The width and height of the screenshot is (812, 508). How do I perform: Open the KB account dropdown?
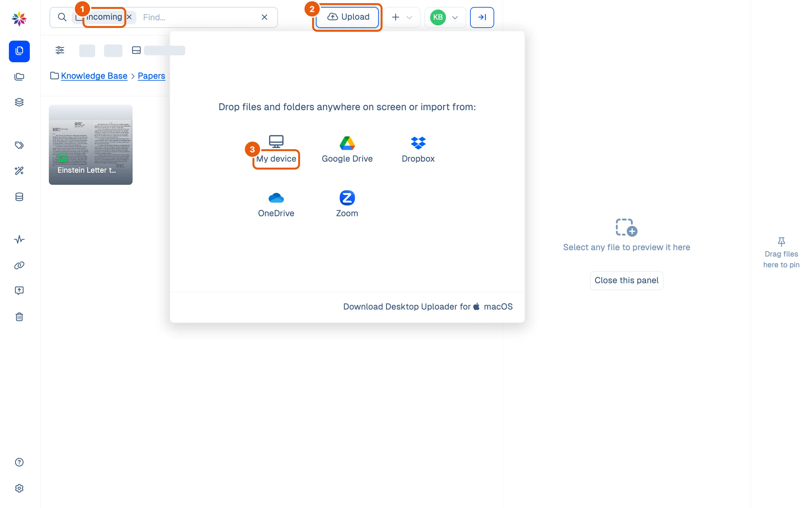click(445, 17)
